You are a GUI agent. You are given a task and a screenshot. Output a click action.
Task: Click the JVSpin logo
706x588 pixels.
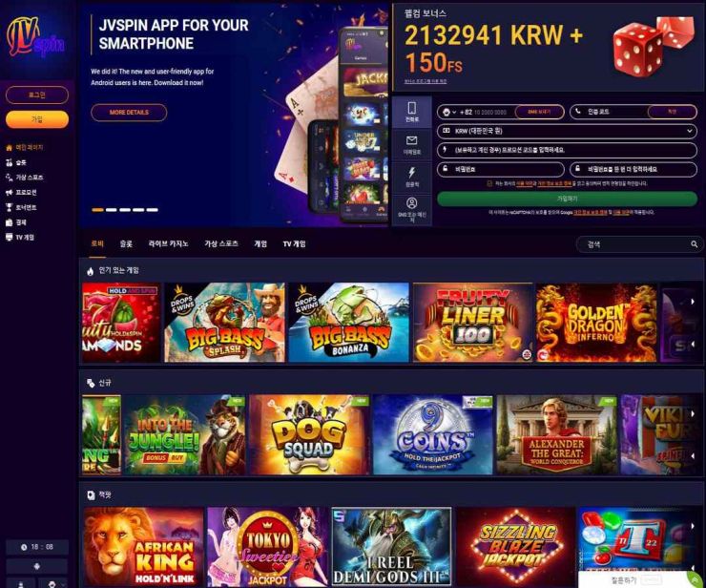tap(35, 37)
